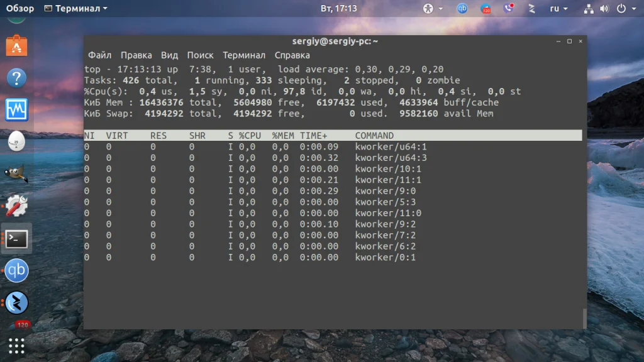Expand the accessibility menu in top bar
The height and width of the screenshot is (362, 644).
click(433, 9)
